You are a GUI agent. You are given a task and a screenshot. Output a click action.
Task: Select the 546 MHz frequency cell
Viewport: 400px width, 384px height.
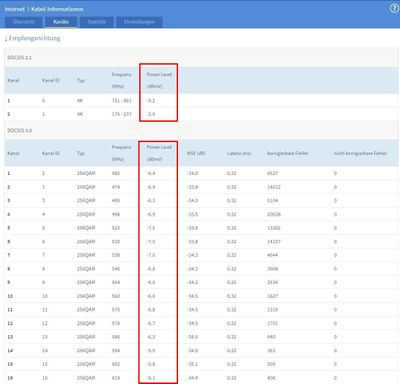116,269
